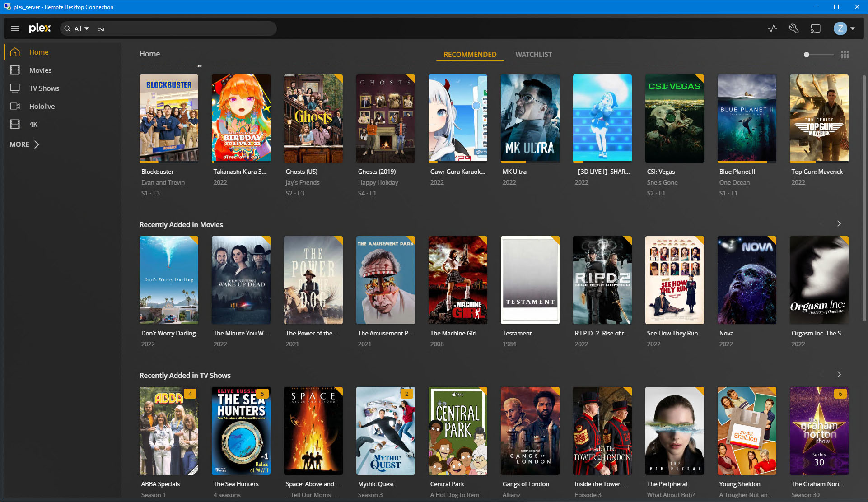Open the Top Gun Maverick poster
Image resolution: width=868 pixels, height=502 pixels.
coord(819,118)
